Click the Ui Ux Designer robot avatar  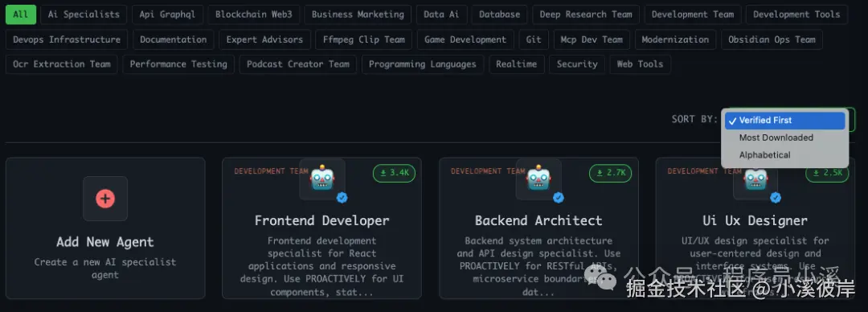[755, 179]
